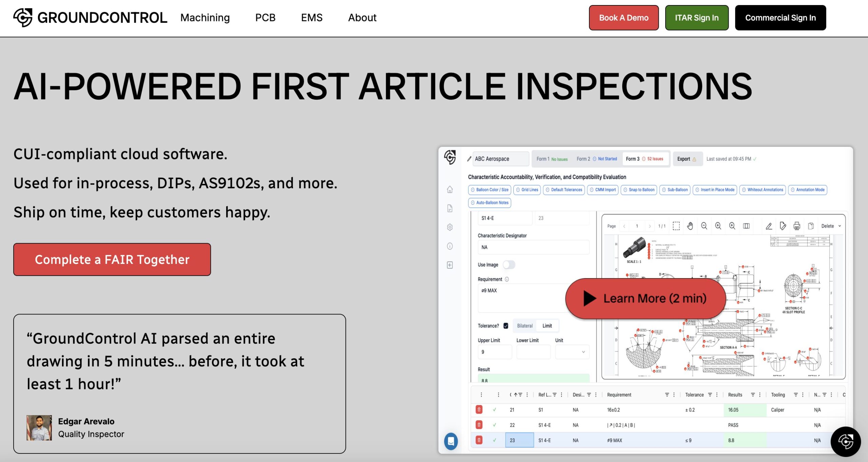Click the Book A Demo button
The height and width of the screenshot is (462, 868).
(624, 18)
